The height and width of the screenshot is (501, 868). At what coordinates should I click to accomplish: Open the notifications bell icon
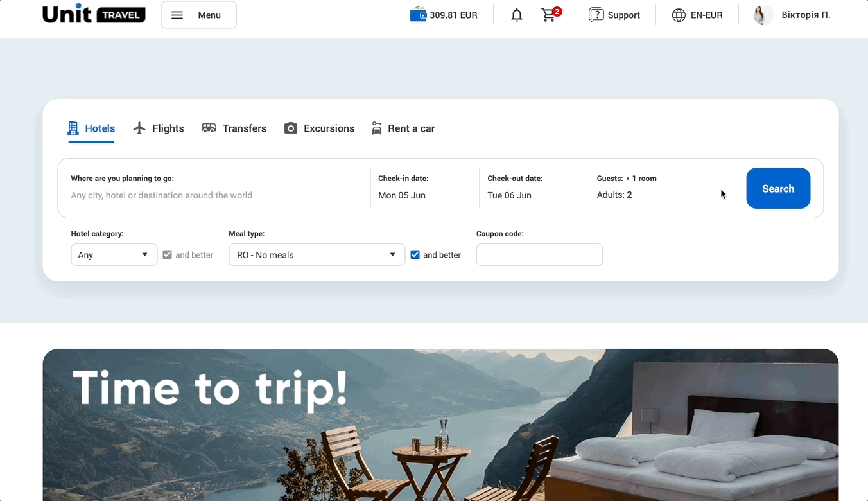pyautogui.click(x=516, y=15)
